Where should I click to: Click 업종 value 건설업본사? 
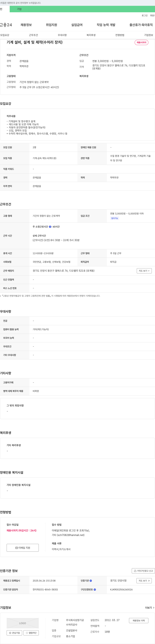tap(72, 630)
